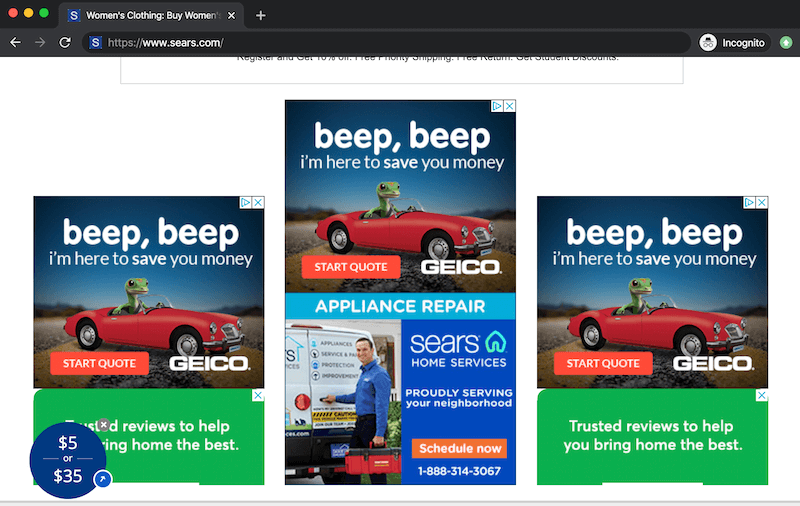This screenshot has width=800, height=506.
Task: Click START QUOTE in the center GEICO ad
Action: coord(351,267)
